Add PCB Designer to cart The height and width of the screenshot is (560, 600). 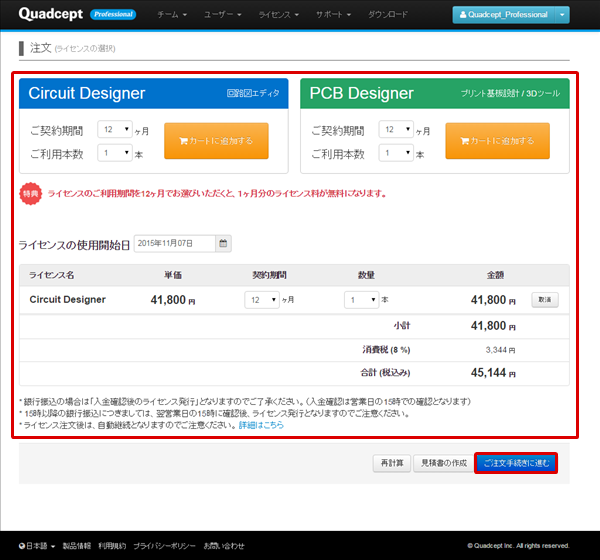coord(497,141)
